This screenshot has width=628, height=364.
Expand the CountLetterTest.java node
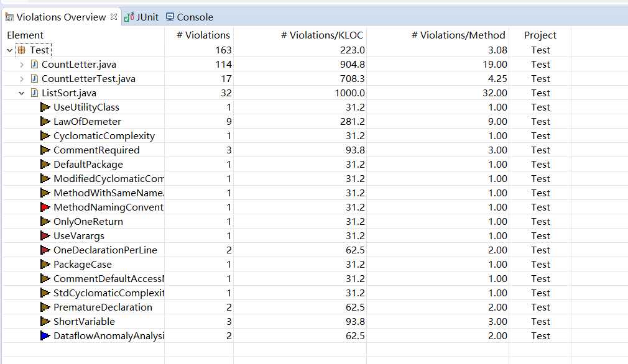tap(22, 79)
